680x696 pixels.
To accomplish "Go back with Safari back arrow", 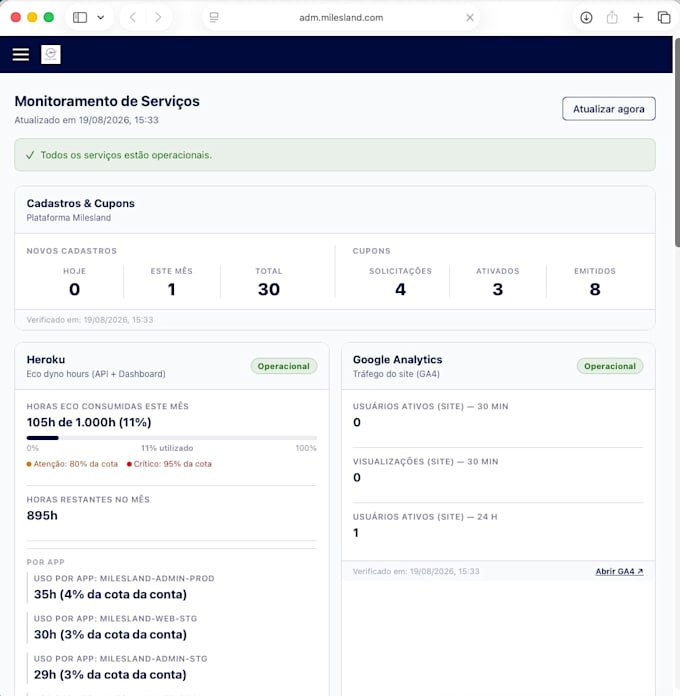I will point(132,17).
